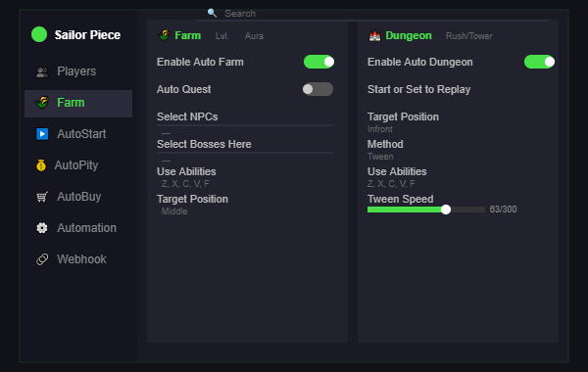Click the AutoPity money bag icon

(41, 165)
